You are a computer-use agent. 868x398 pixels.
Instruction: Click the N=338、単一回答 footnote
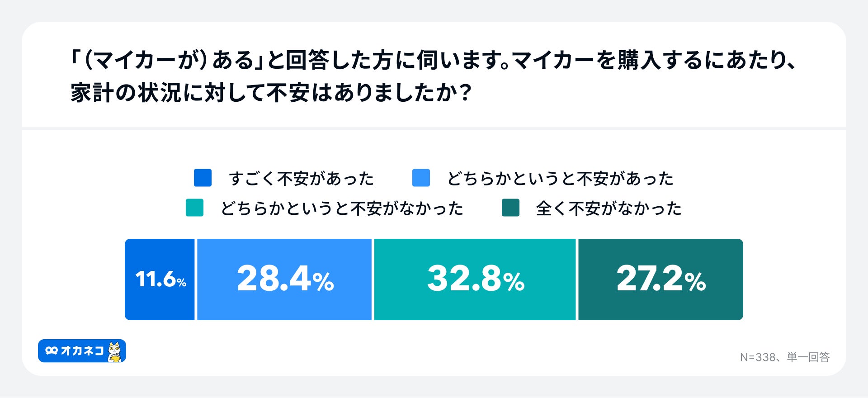784,357
